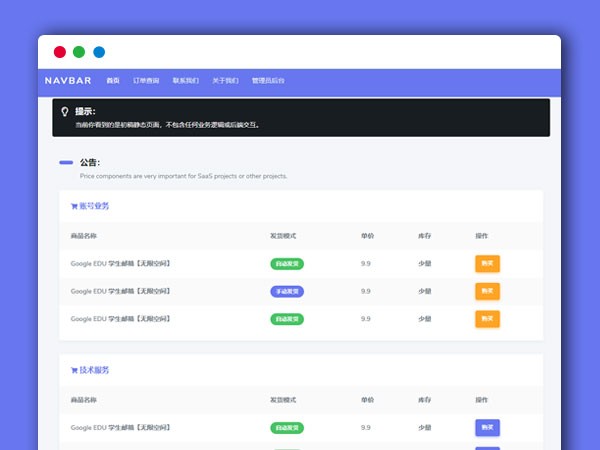
Task: Select the first Google EDU 学生邮箱 product name
Action: point(120,264)
